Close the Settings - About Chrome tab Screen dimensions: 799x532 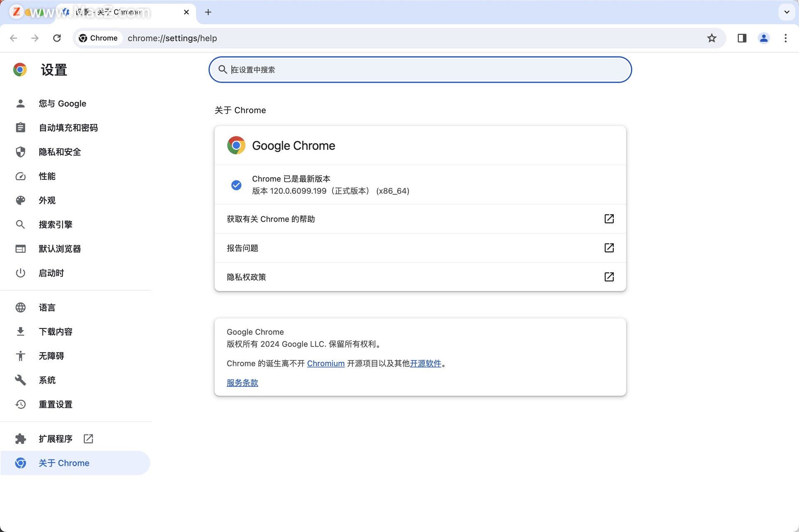[x=186, y=12]
